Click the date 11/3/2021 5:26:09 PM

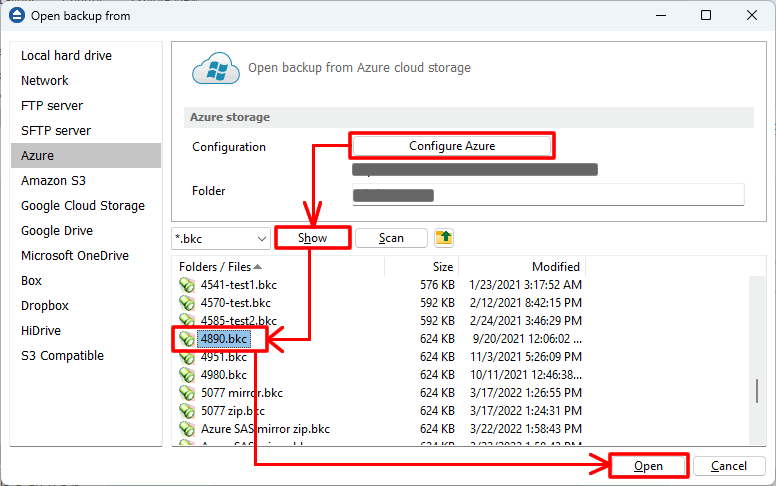(x=526, y=357)
